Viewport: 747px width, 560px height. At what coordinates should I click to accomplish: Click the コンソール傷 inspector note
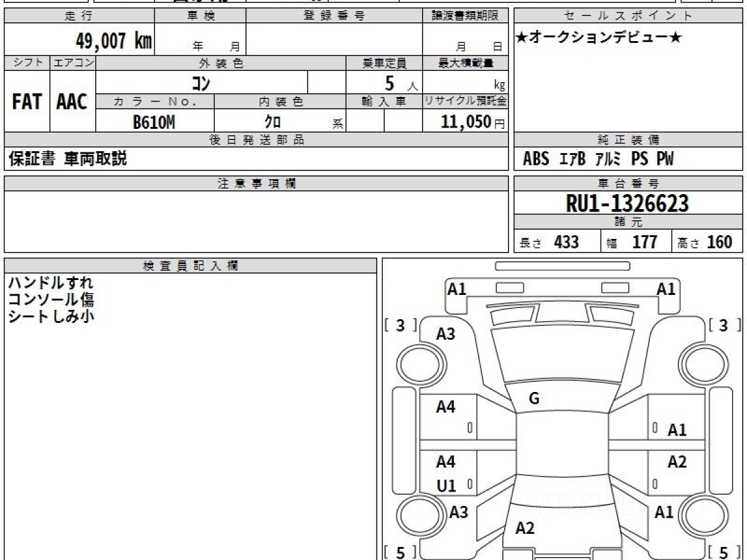pos(51,299)
